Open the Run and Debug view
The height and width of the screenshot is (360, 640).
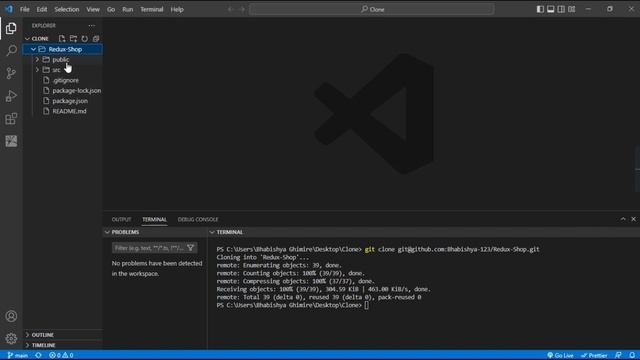click(11, 96)
